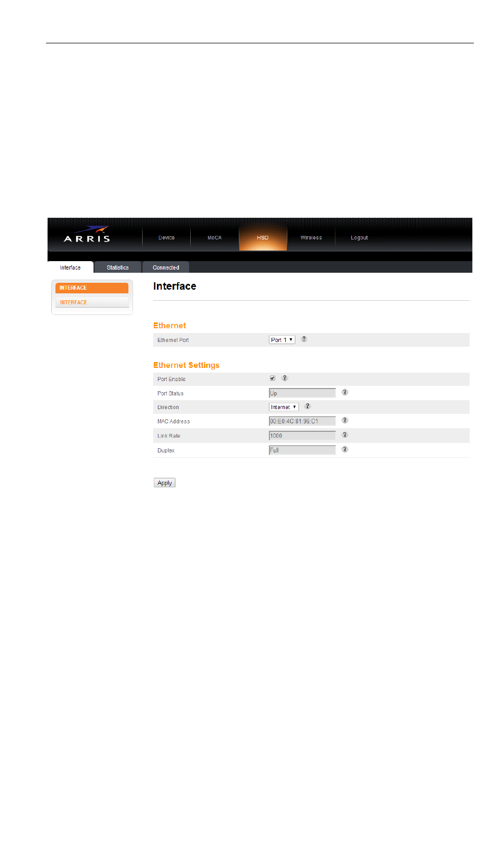Open help icon for Direction
Image resolution: width=504 pixels, height=851 pixels.
307,406
